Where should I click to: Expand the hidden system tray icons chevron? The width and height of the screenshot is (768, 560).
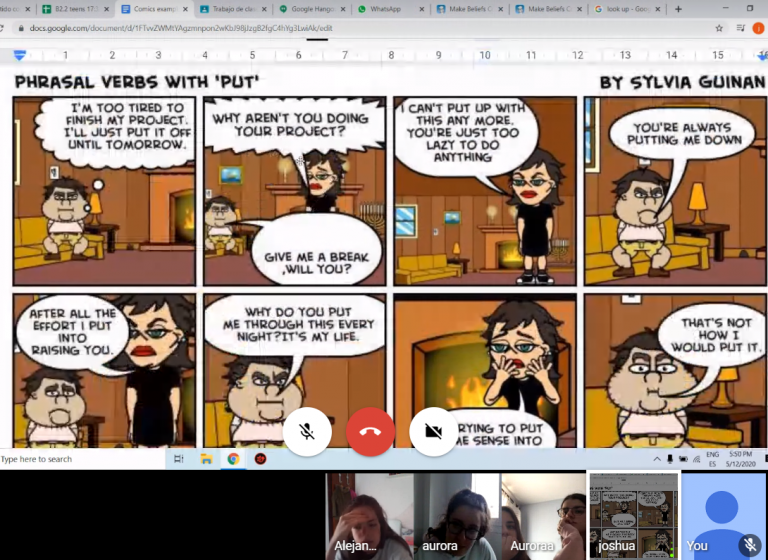(x=657, y=459)
